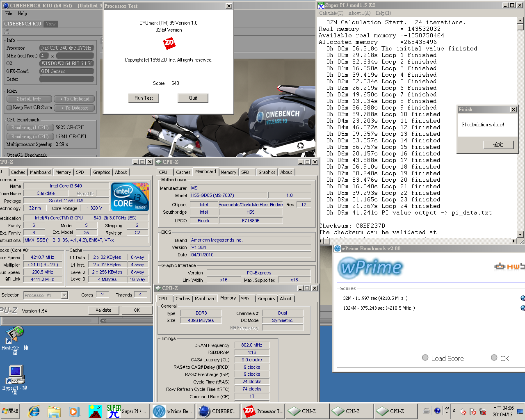Click the help icon in system tray
Screen dimensions: 525x420
coord(438,411)
